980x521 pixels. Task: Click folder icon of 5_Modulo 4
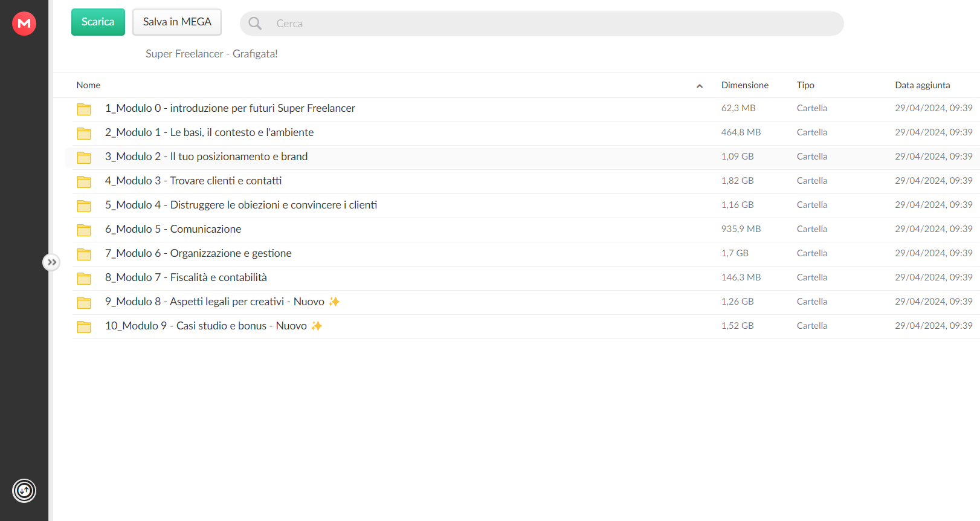point(84,205)
